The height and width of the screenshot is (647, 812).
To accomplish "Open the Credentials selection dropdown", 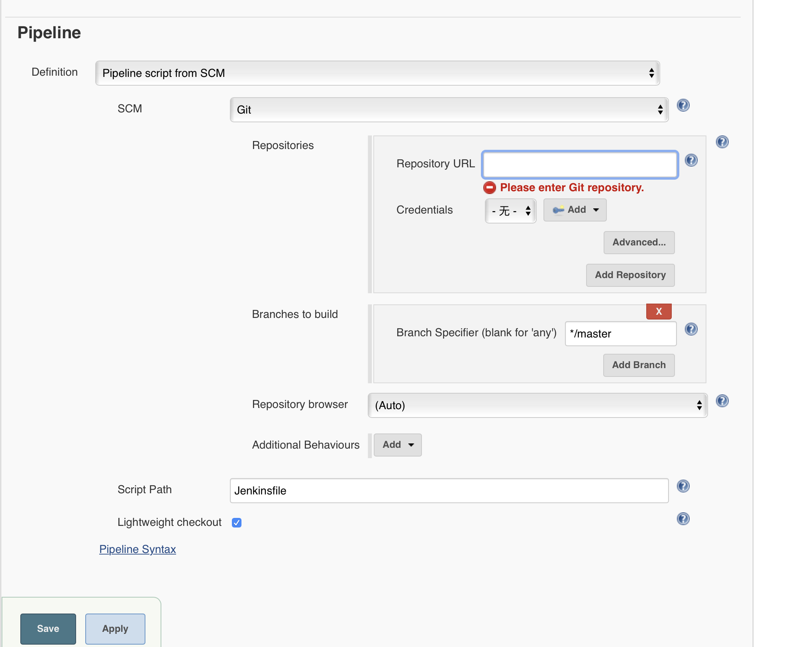I will [x=510, y=211].
